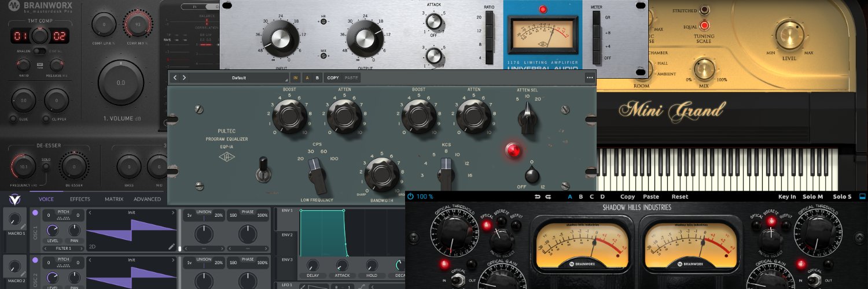The width and height of the screenshot is (868, 289).
Task: Click the red LED above the 1176 VU meter
Action: pyautogui.click(x=542, y=9)
